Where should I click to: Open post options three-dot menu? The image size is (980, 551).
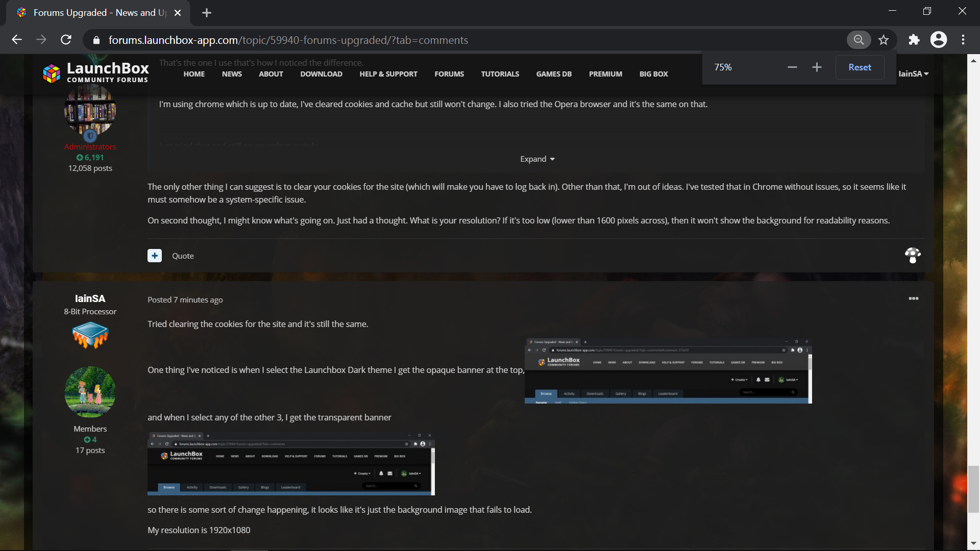tap(914, 298)
